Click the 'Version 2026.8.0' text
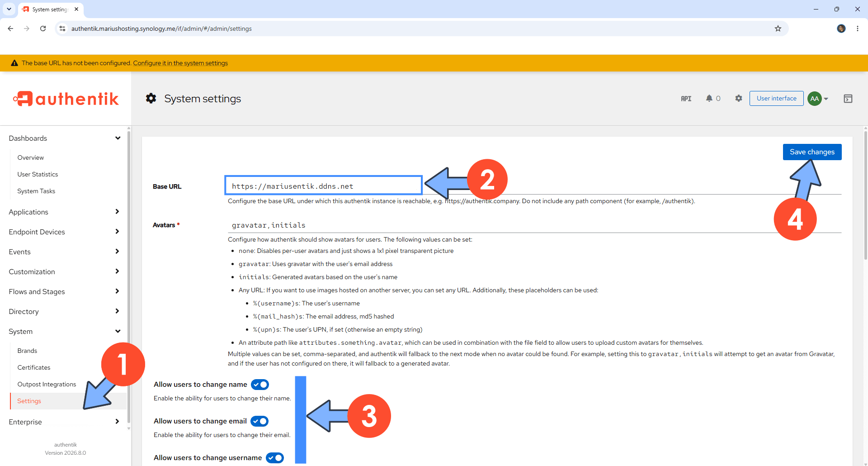 click(66, 453)
